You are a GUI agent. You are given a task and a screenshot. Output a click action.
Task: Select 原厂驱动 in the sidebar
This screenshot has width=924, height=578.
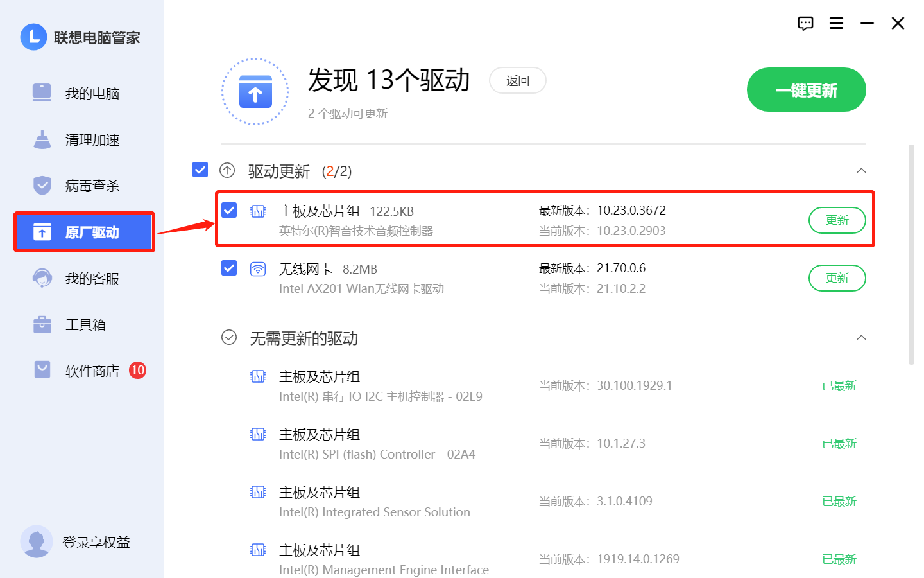click(x=83, y=232)
